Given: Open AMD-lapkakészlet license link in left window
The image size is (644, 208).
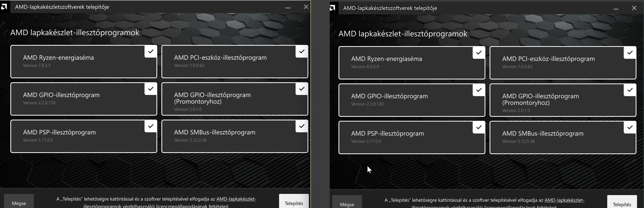Looking at the screenshot, I should [236, 199].
